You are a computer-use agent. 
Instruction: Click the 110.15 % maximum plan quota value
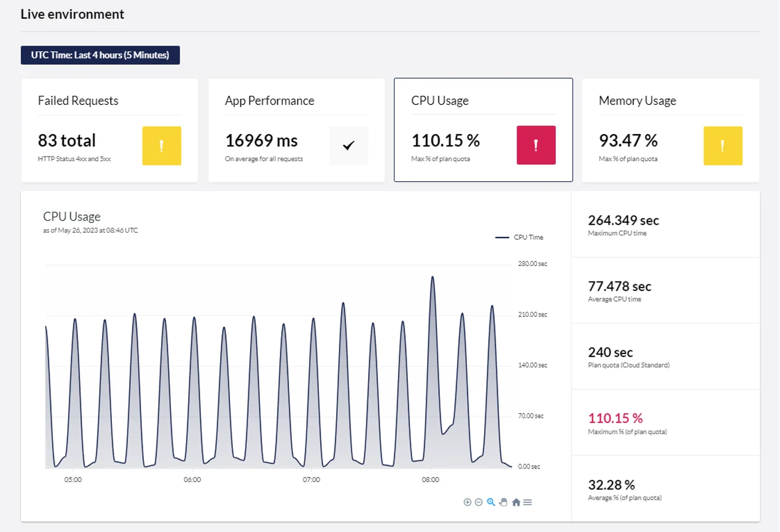tap(615, 418)
